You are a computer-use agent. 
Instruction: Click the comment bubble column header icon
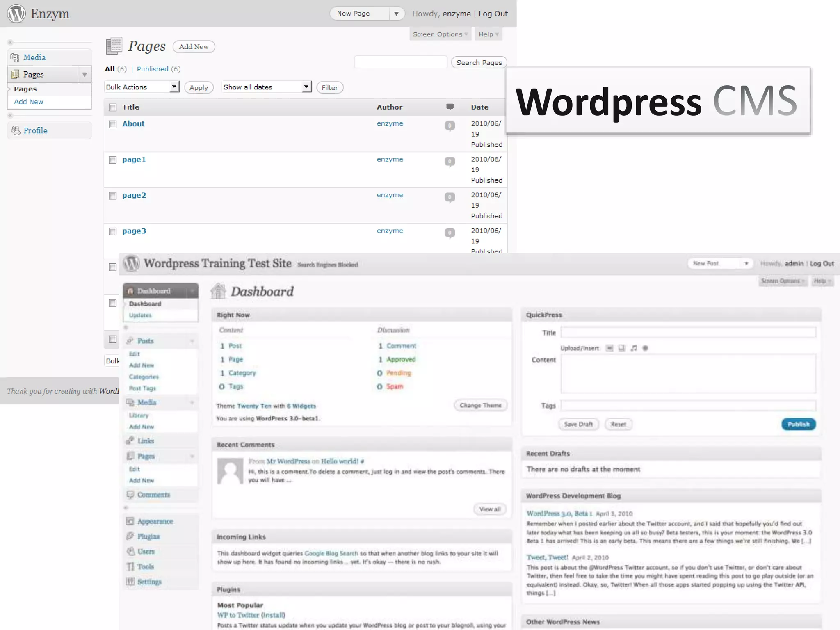tap(450, 107)
